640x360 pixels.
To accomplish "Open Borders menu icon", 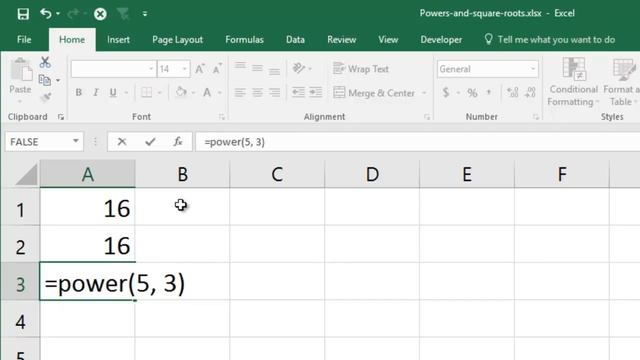I will click(147, 93).
